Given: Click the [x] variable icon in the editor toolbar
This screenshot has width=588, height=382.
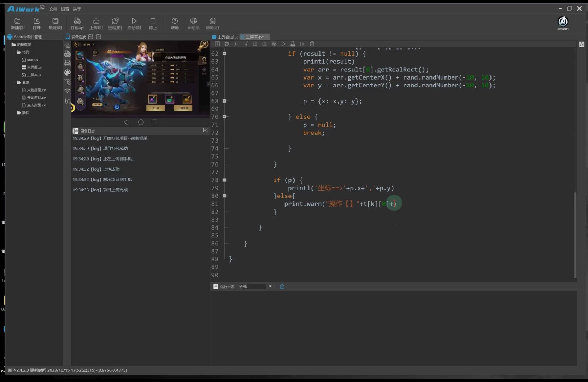Looking at the screenshot, I should pos(302,44).
